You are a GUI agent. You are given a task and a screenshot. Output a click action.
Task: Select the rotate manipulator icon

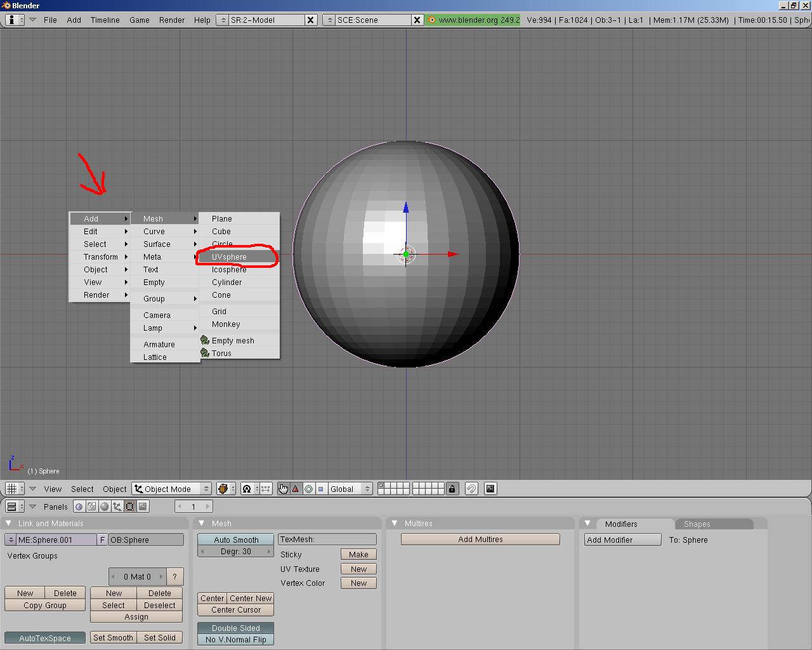308,489
